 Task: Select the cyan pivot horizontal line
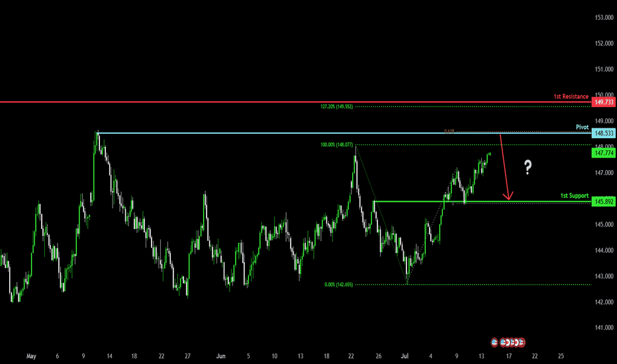click(344, 133)
